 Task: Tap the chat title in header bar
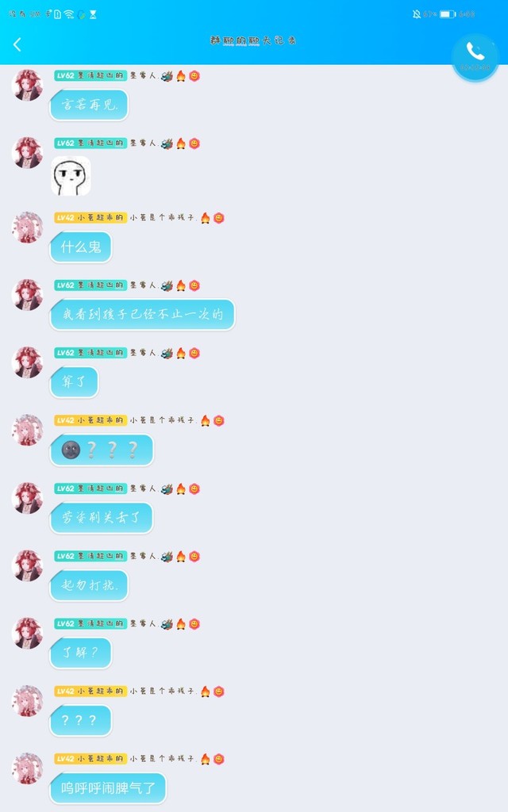coord(253,40)
